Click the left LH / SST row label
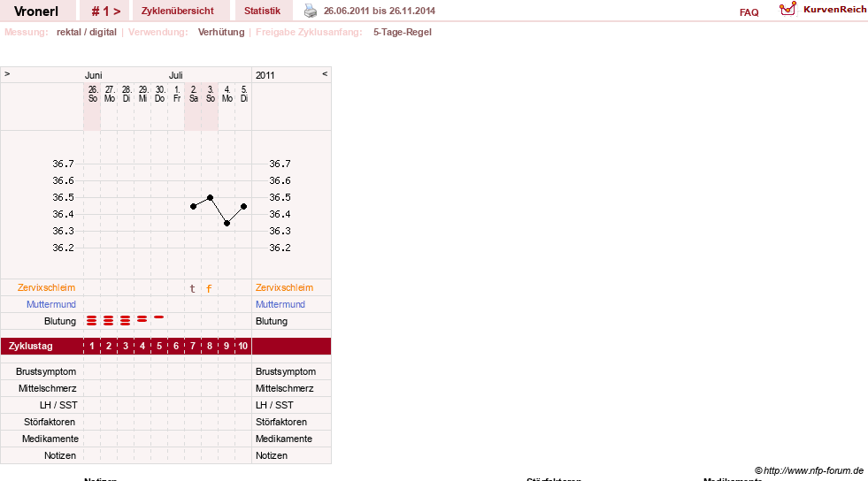 [58, 405]
